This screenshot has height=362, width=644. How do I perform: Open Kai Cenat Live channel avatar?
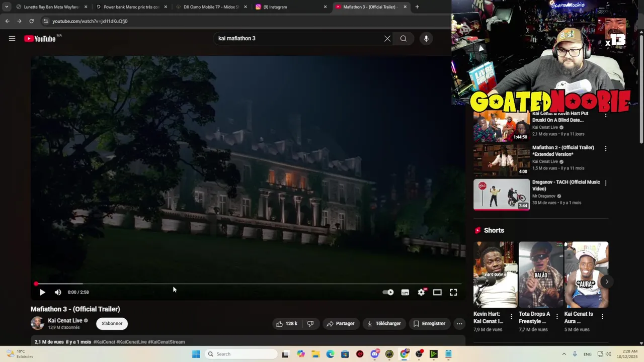(x=37, y=323)
